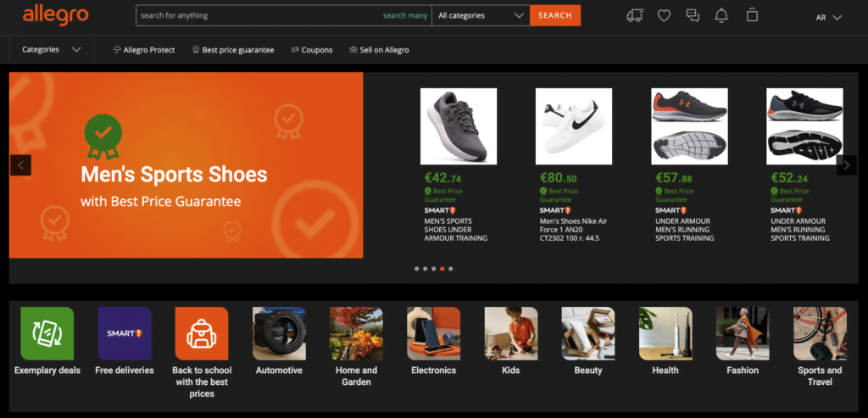Click the orange SEARCH button

[554, 15]
